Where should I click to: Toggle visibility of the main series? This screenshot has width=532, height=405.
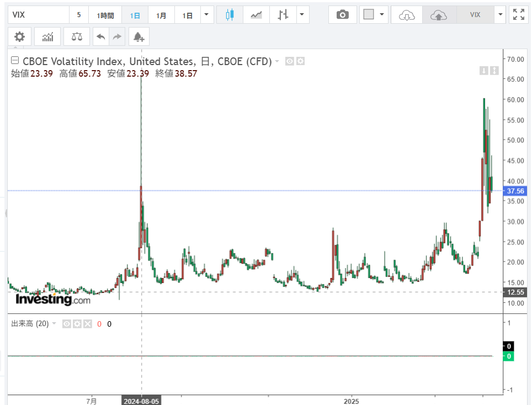click(x=289, y=61)
